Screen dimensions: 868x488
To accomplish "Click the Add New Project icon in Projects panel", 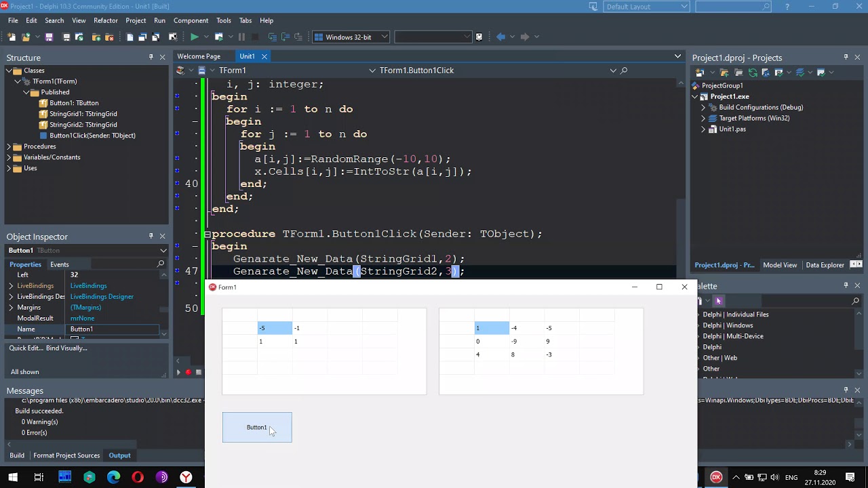I will click(701, 73).
